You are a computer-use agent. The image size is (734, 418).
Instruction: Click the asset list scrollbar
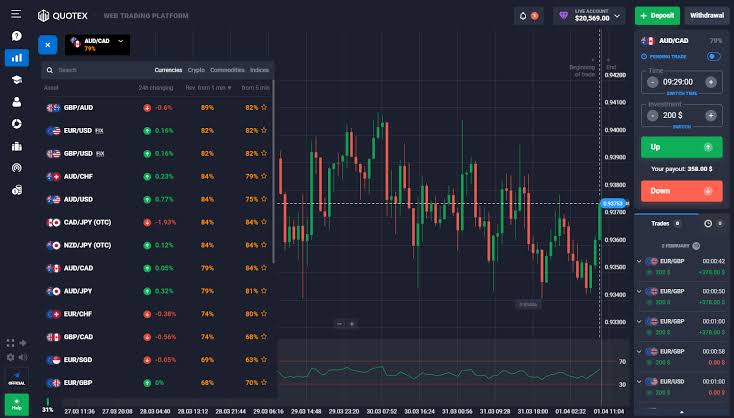coord(273,172)
